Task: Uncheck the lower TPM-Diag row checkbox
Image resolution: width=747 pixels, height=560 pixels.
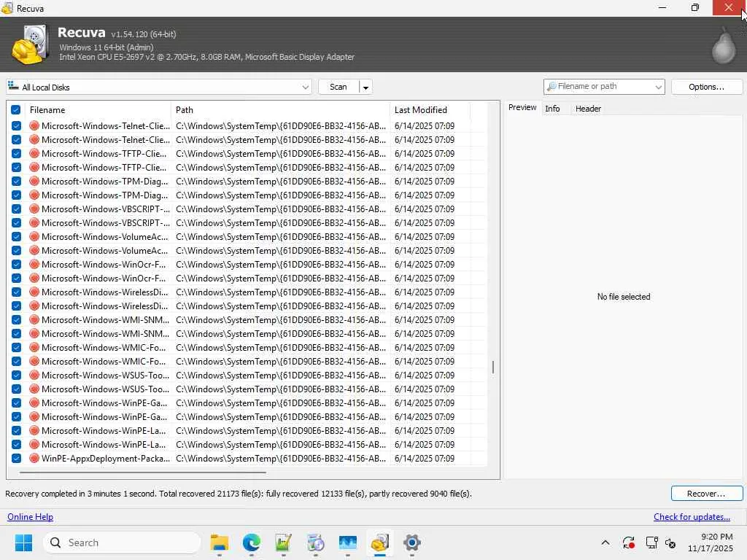Action: [x=16, y=195]
